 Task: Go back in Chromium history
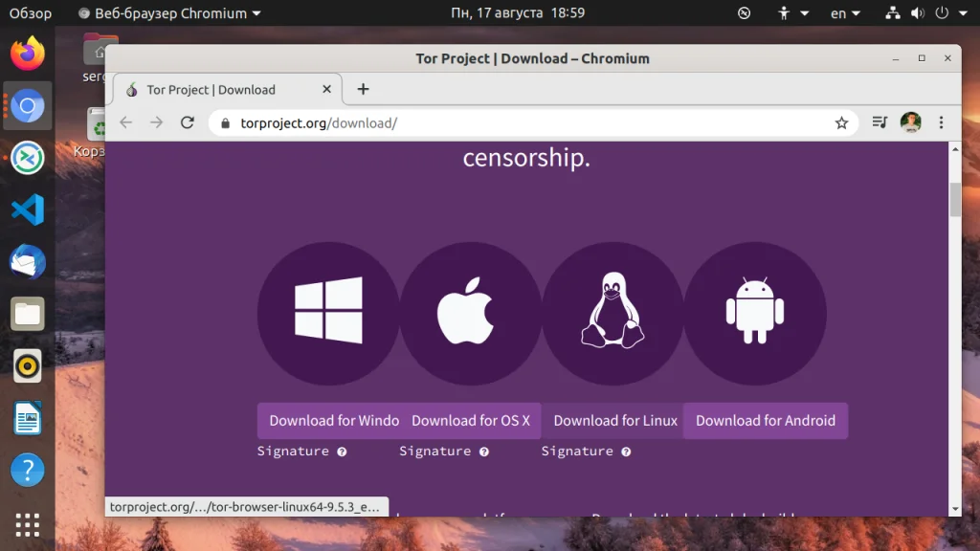[x=126, y=122]
